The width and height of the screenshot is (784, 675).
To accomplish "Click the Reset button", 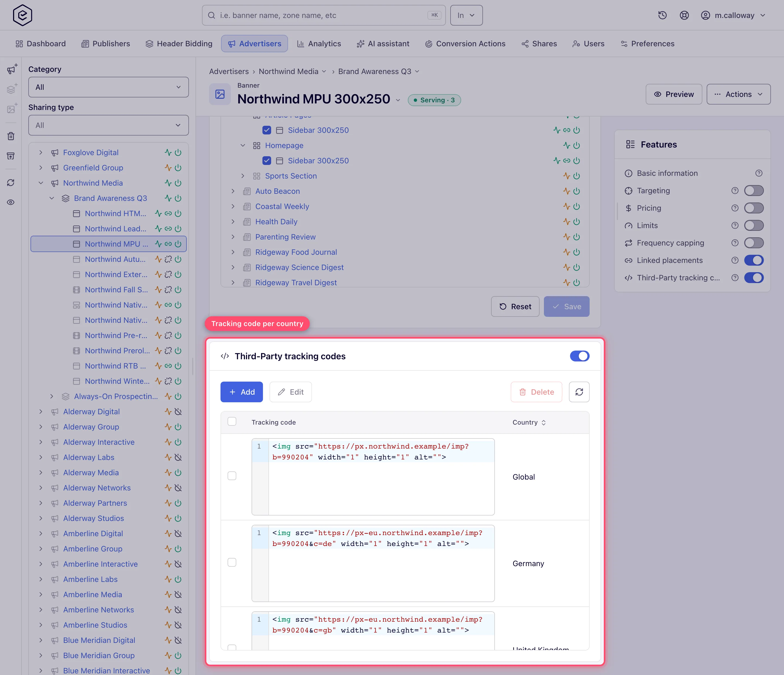I will 515,306.
